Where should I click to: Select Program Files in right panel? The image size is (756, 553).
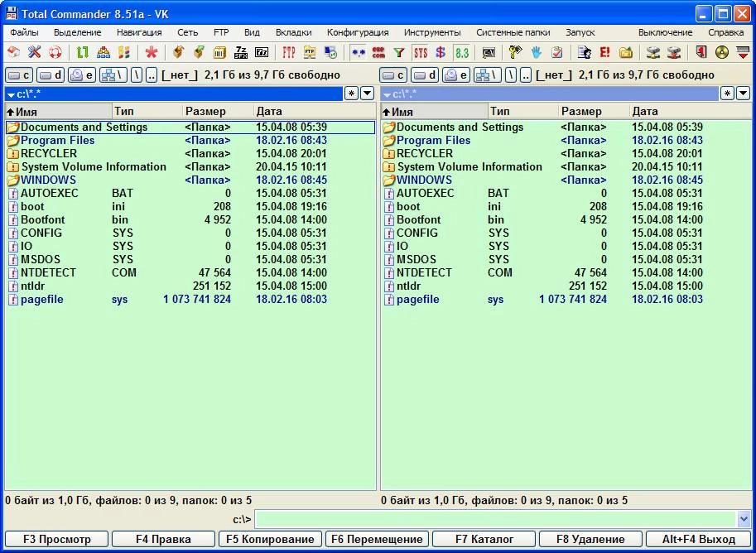pos(566,140)
